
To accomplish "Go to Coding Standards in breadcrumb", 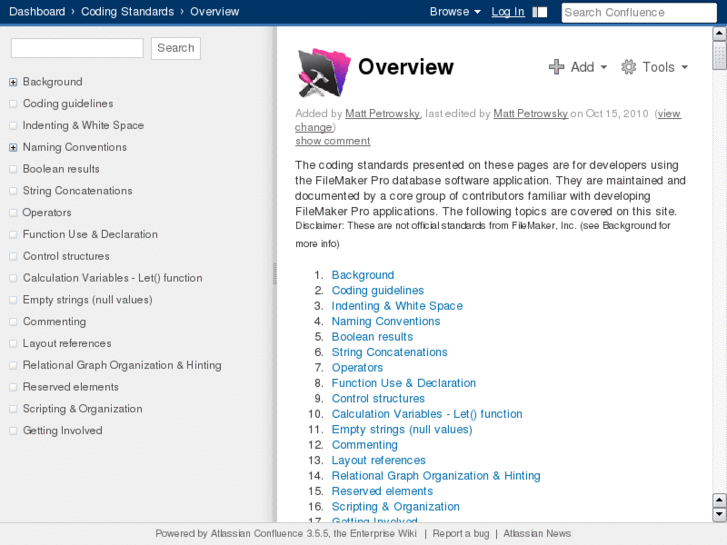I will [128, 12].
